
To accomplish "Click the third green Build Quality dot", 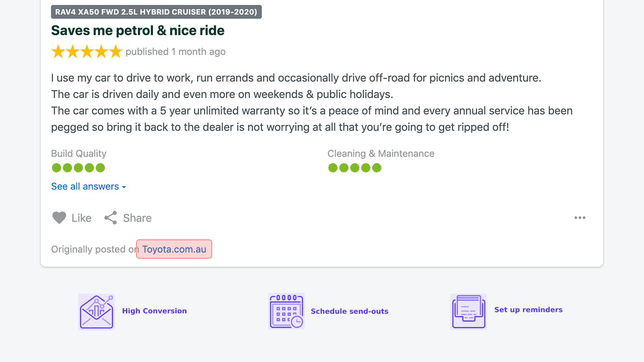I will [x=78, y=168].
